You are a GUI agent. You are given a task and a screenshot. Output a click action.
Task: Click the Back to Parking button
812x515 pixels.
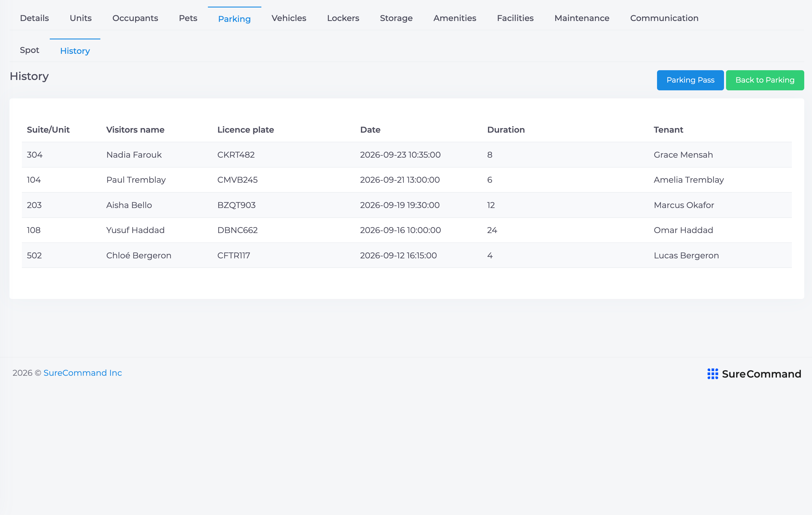click(x=765, y=80)
